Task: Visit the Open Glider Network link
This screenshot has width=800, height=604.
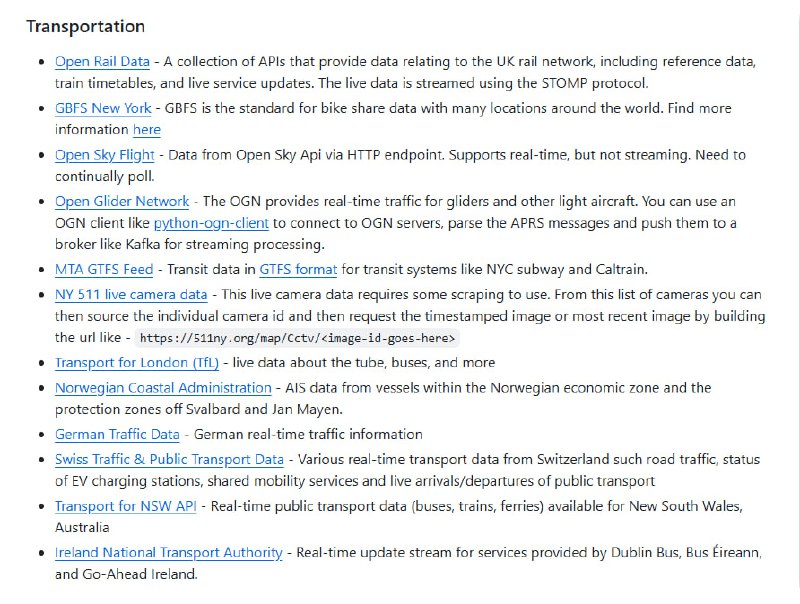Action: [x=122, y=202]
